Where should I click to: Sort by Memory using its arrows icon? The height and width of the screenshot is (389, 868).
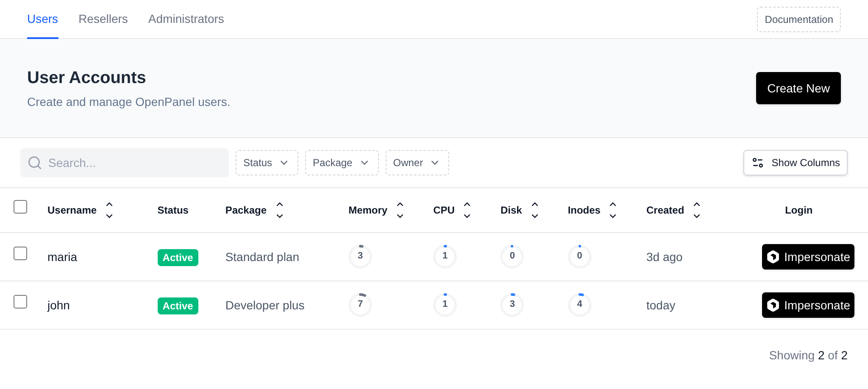(x=400, y=210)
